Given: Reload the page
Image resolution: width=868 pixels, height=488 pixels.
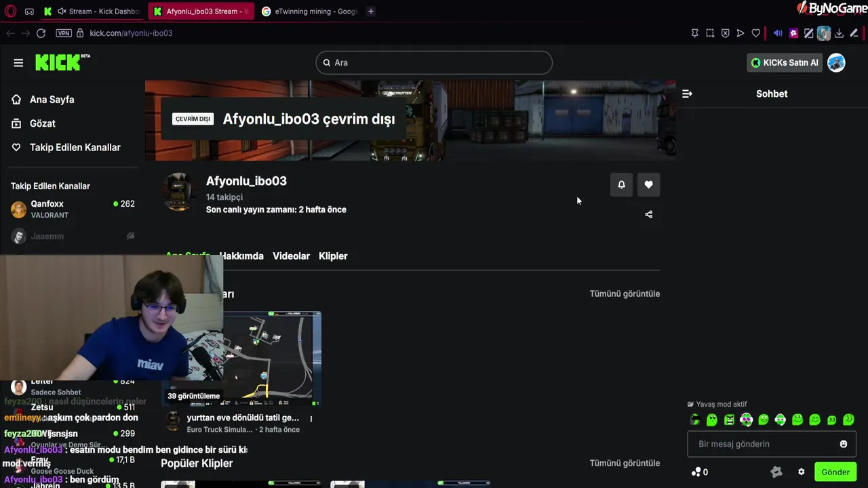Looking at the screenshot, I should click(41, 33).
